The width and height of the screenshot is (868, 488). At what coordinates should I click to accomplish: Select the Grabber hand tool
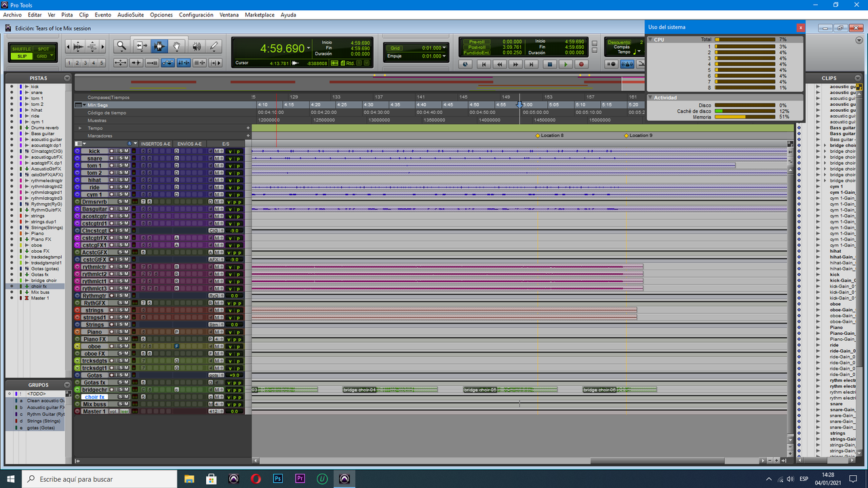coord(177,46)
